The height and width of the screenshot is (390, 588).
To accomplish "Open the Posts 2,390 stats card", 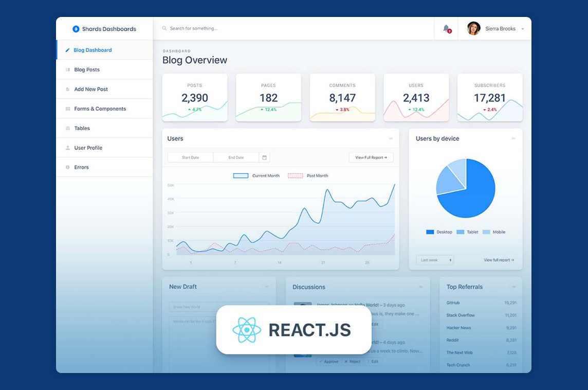I will 195,98.
